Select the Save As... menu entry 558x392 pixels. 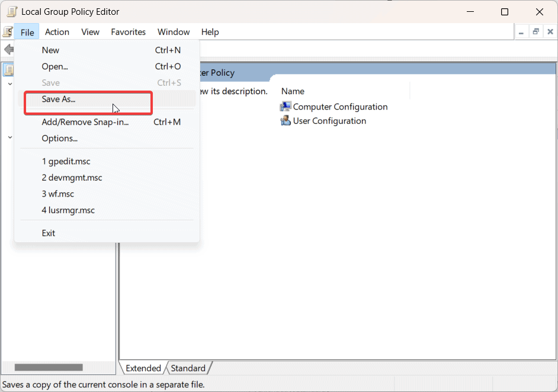(x=107, y=99)
